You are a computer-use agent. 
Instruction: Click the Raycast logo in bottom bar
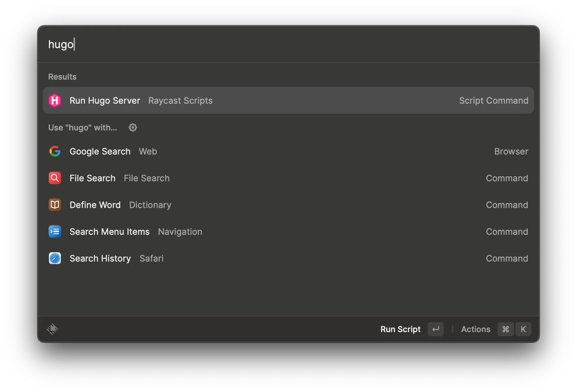[52, 329]
